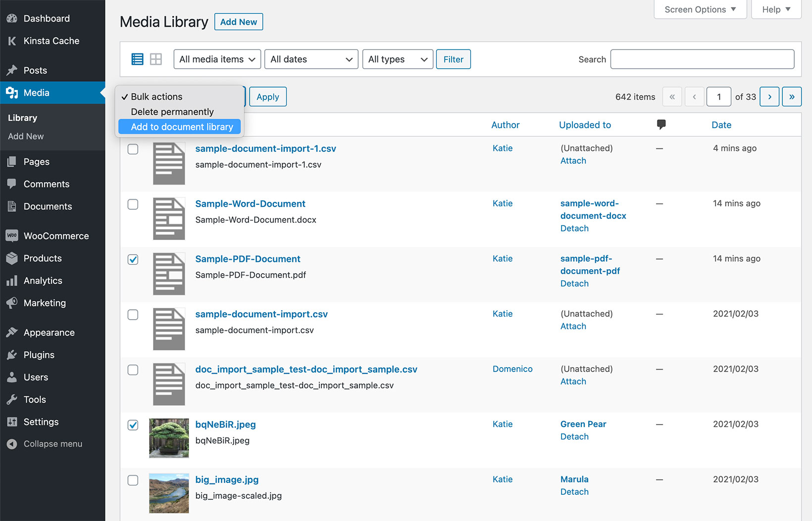Open Plugins in the sidebar

click(x=39, y=355)
